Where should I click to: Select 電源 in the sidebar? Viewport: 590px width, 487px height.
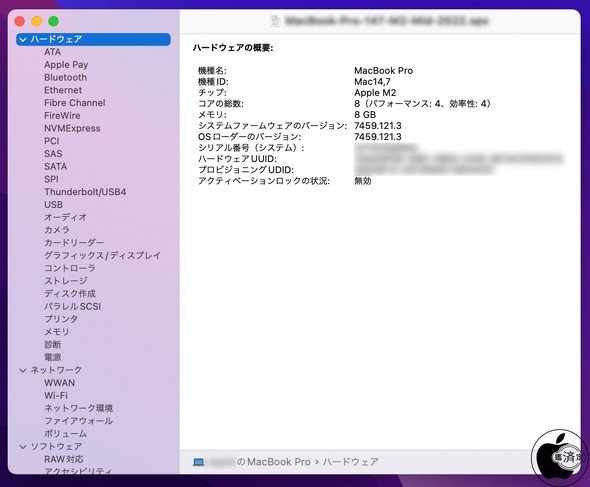pyautogui.click(x=52, y=357)
